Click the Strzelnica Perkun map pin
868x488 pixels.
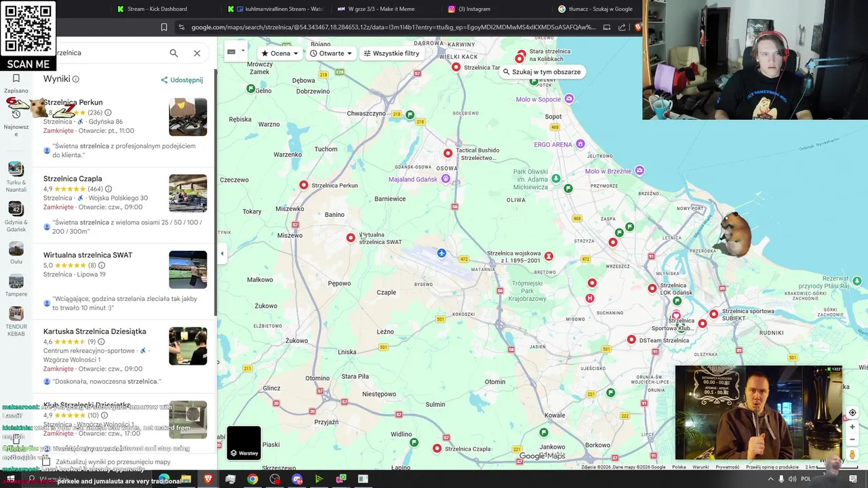click(304, 185)
